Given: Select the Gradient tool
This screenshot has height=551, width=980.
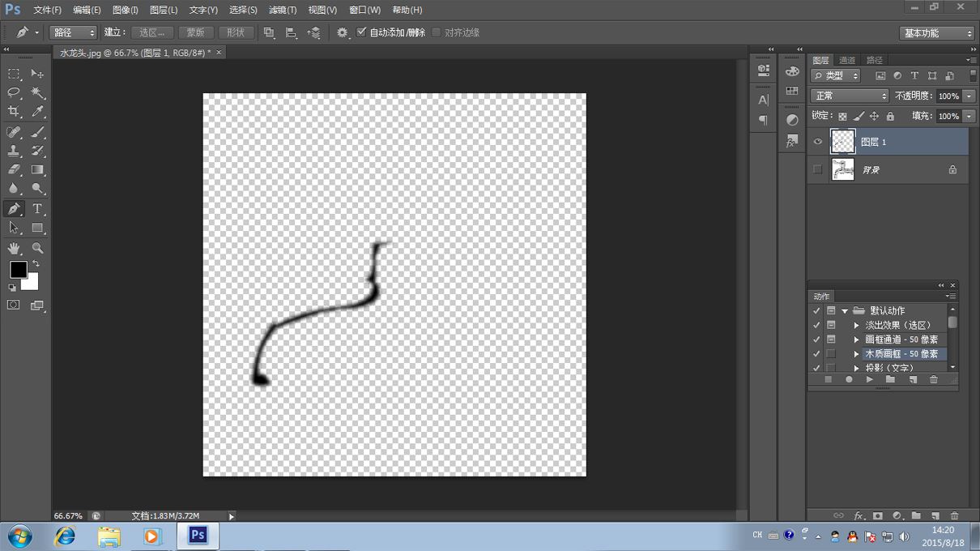Looking at the screenshot, I should (37, 170).
